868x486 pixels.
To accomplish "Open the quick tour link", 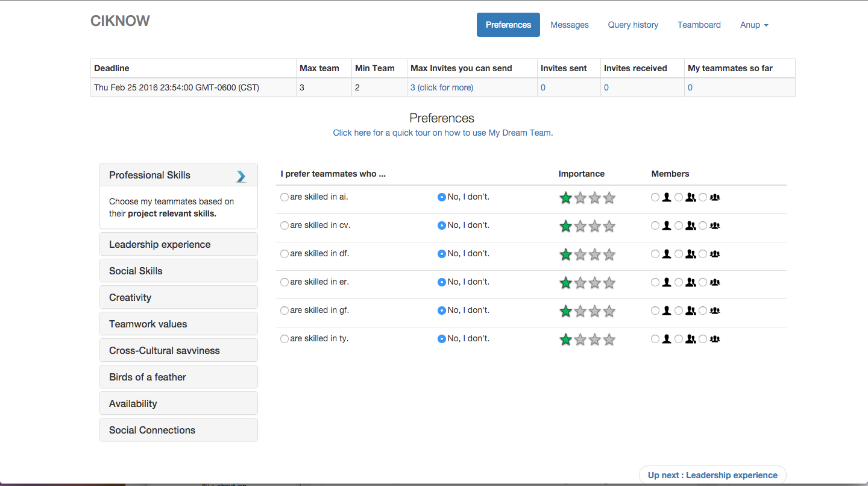I will click(442, 133).
